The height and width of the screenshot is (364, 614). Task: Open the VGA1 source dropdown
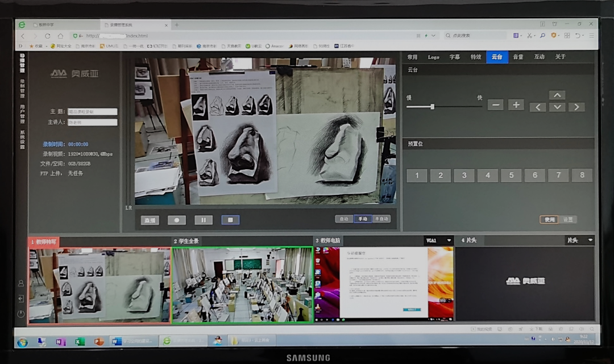449,240
